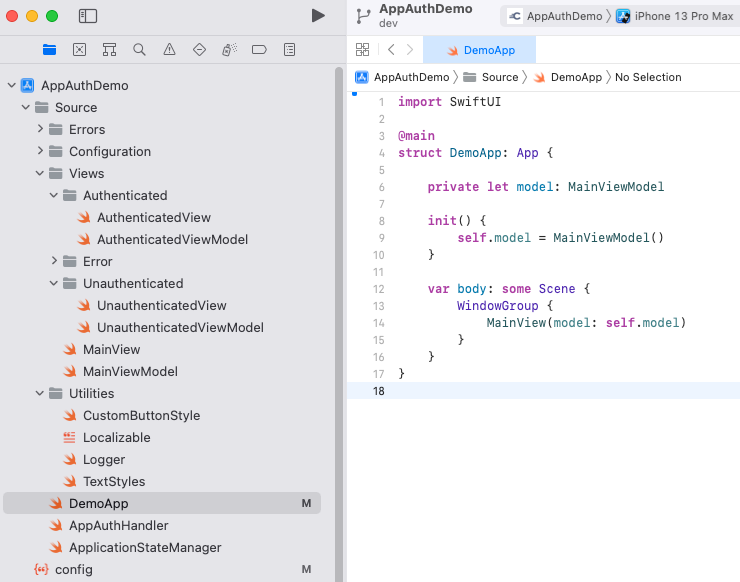Click DemoApp in the jump bar
Image resolution: width=740 pixels, height=582 pixels.
point(568,77)
